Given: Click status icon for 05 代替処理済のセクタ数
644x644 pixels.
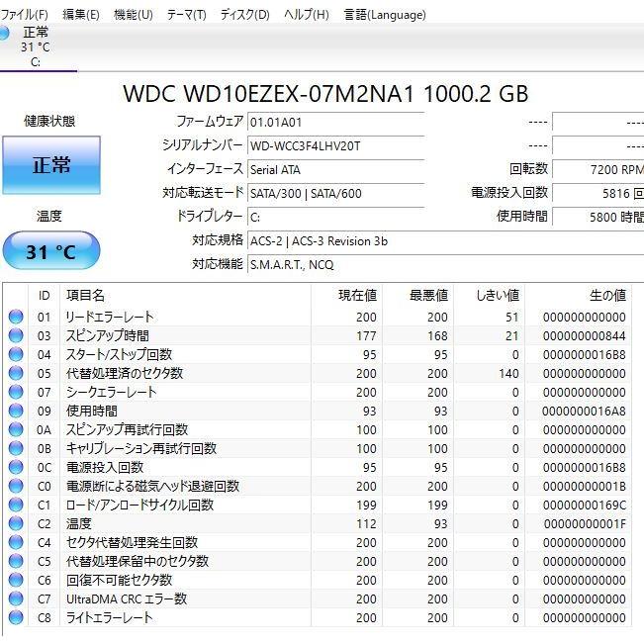Looking at the screenshot, I should (16, 373).
